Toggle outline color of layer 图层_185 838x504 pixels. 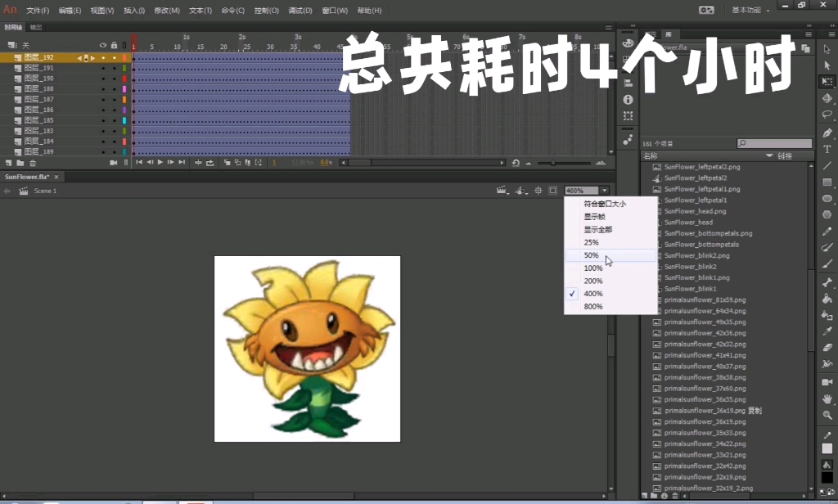click(x=124, y=120)
